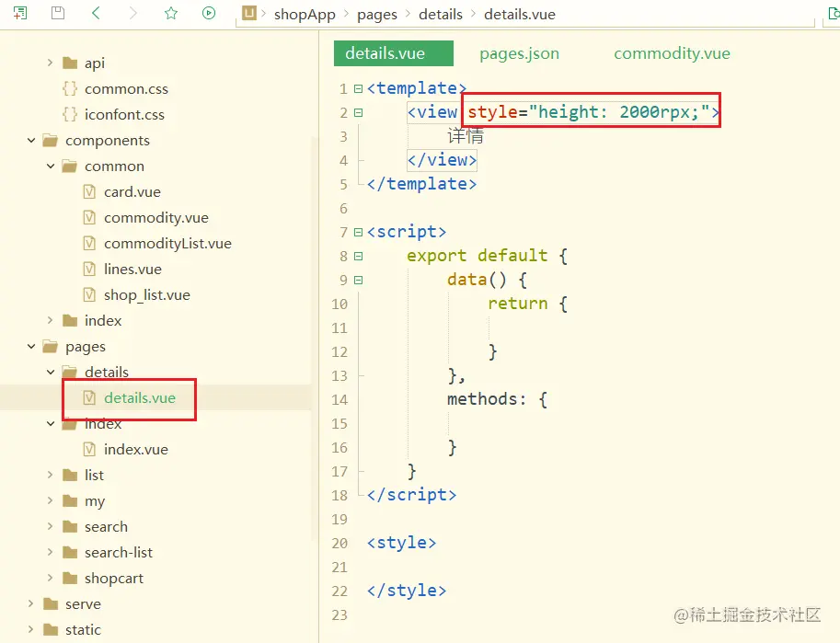Click the project icon before shopApp breadcrumb
The image size is (840, 643).
click(x=249, y=13)
